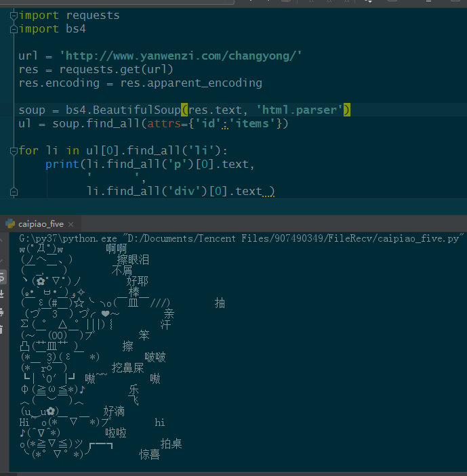Viewport: 467px width, 476px height.
Task: Click the fold end marker beside 'import bs4'
Action: click(13, 29)
